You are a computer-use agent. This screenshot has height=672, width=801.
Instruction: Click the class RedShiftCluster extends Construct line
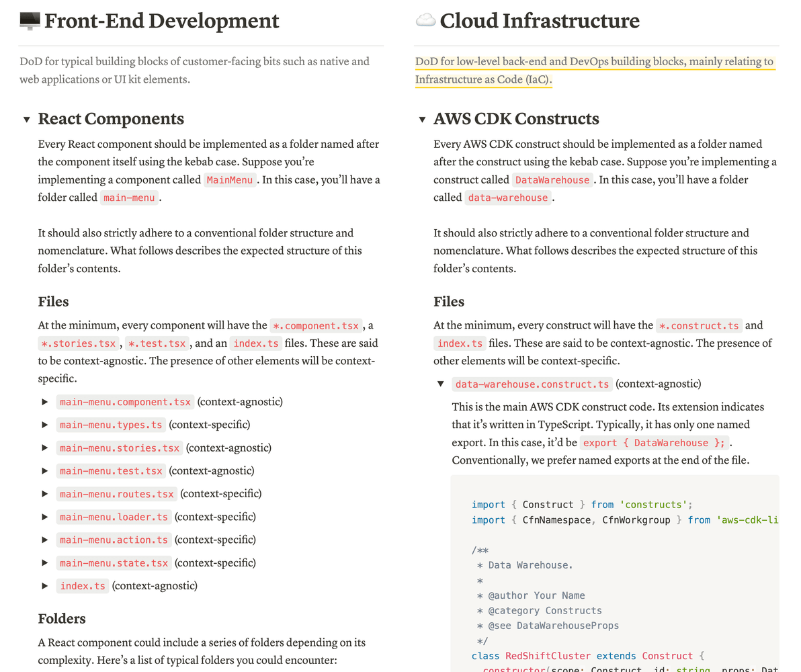[x=588, y=656]
